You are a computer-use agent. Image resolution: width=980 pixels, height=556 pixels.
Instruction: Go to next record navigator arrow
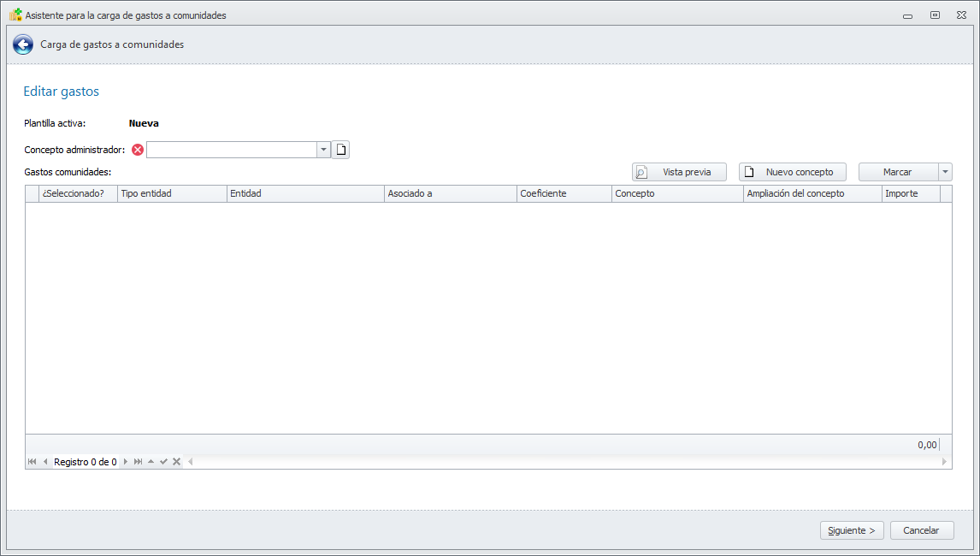[126, 462]
